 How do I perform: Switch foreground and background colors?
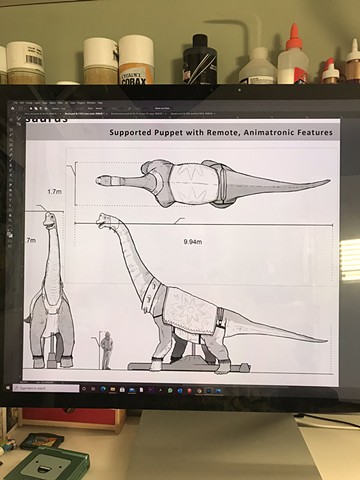coord(12,230)
